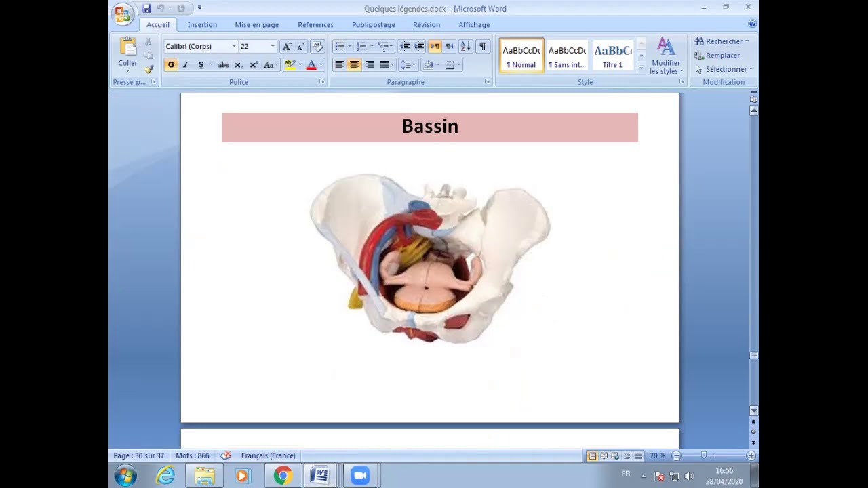Click the Format Painter brush icon
This screenshot has width=868, height=488.
click(149, 69)
